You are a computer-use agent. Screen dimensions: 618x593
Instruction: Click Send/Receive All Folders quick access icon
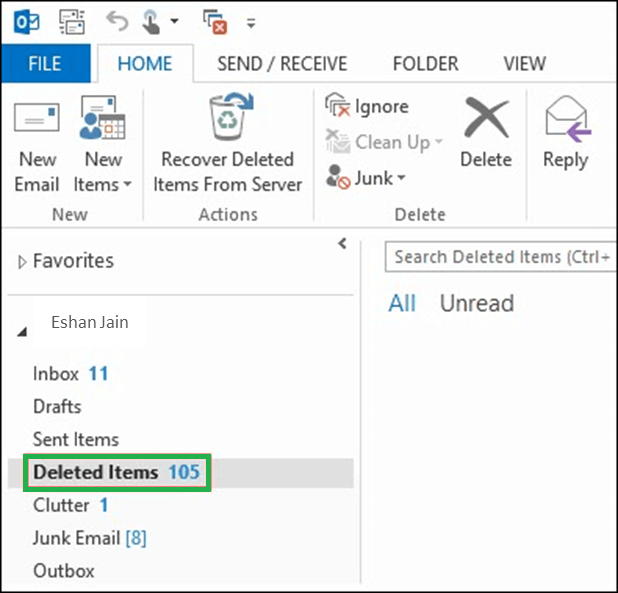[x=72, y=22]
